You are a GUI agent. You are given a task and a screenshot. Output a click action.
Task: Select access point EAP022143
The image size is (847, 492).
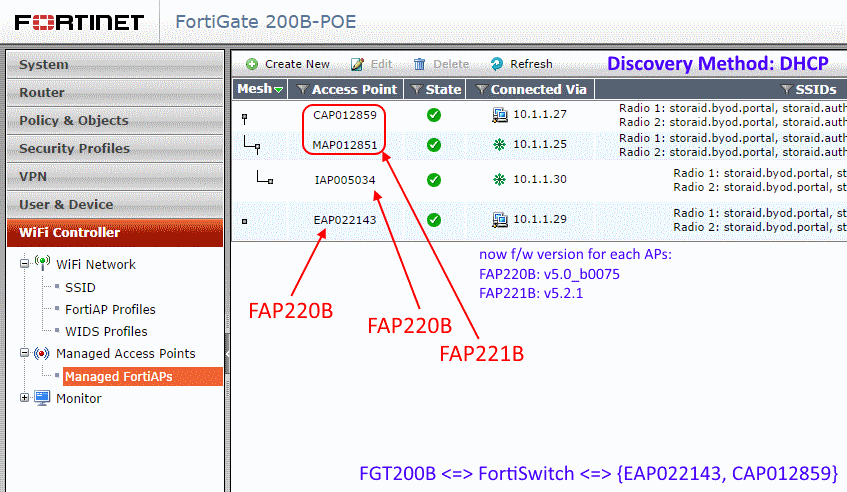(x=345, y=220)
